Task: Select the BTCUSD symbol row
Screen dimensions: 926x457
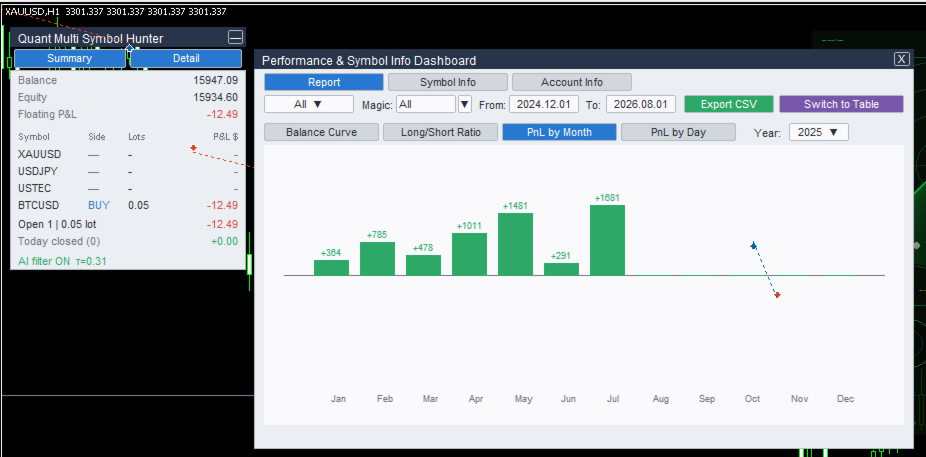Action: (128, 205)
